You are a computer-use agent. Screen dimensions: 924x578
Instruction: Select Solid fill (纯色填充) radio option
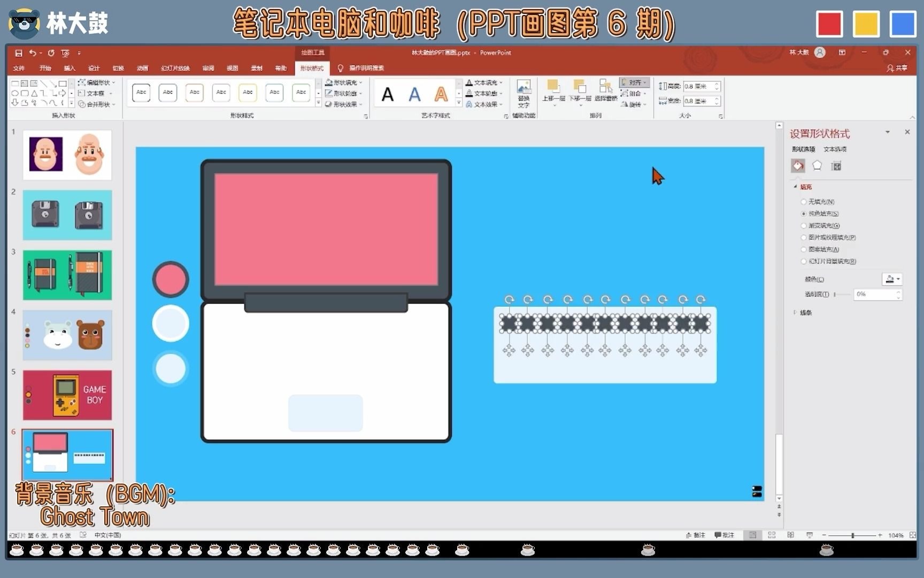pos(803,214)
